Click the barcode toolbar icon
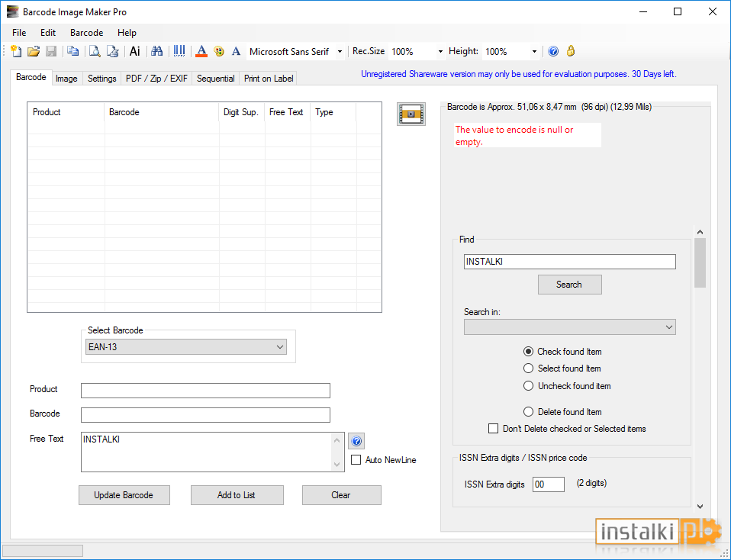Viewport: 731px width, 560px height. click(x=179, y=51)
